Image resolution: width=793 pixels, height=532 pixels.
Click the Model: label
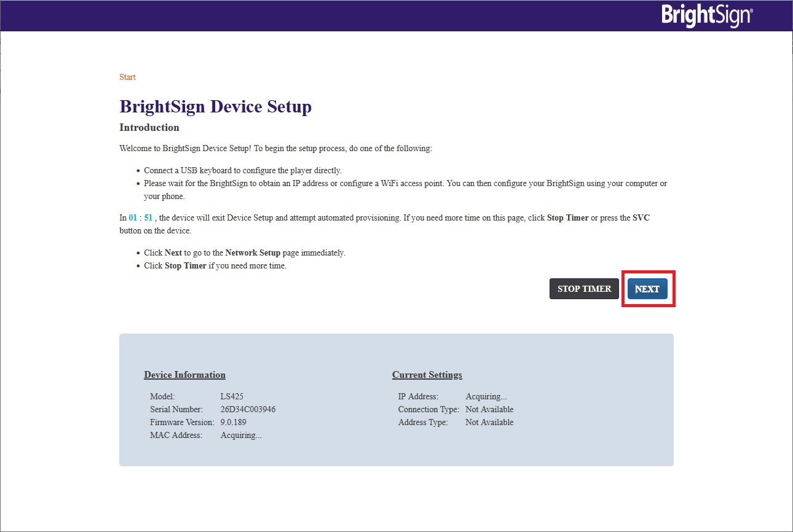[x=162, y=397]
